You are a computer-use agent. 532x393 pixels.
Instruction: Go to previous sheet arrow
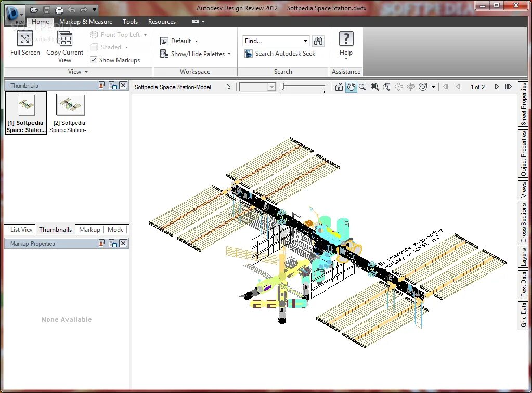coord(458,87)
